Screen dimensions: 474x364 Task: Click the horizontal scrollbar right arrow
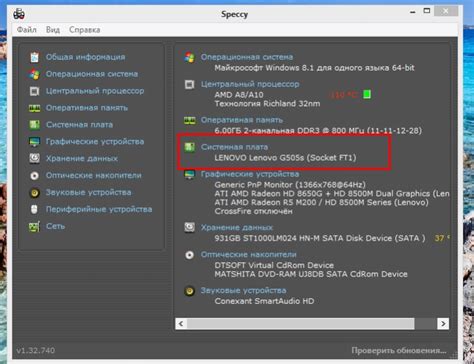pyautogui.click(x=443, y=324)
